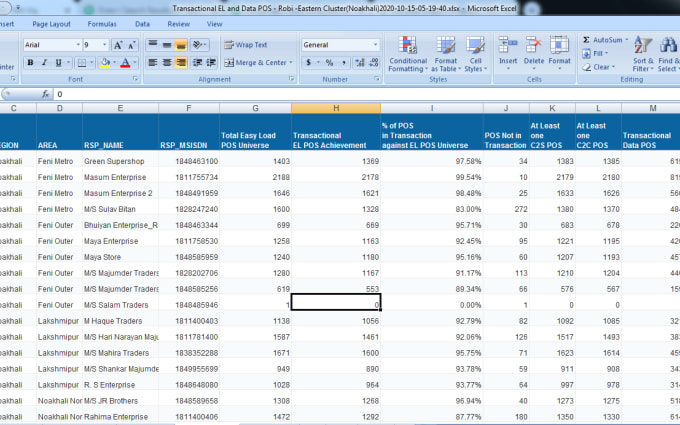The width and height of the screenshot is (680, 425).
Task: Select the cell showing 83.00%
Action: (x=432, y=209)
